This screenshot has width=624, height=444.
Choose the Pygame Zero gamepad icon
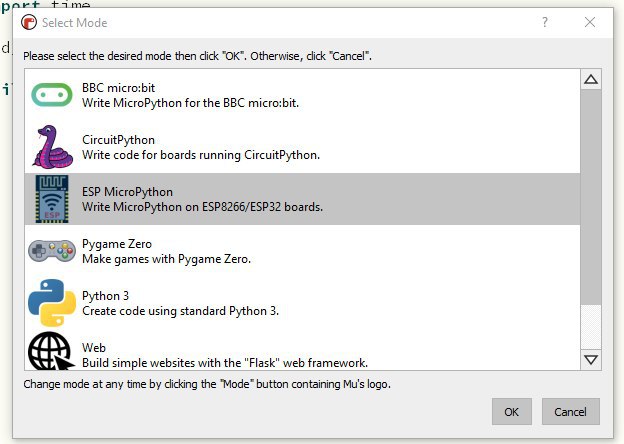(x=51, y=251)
